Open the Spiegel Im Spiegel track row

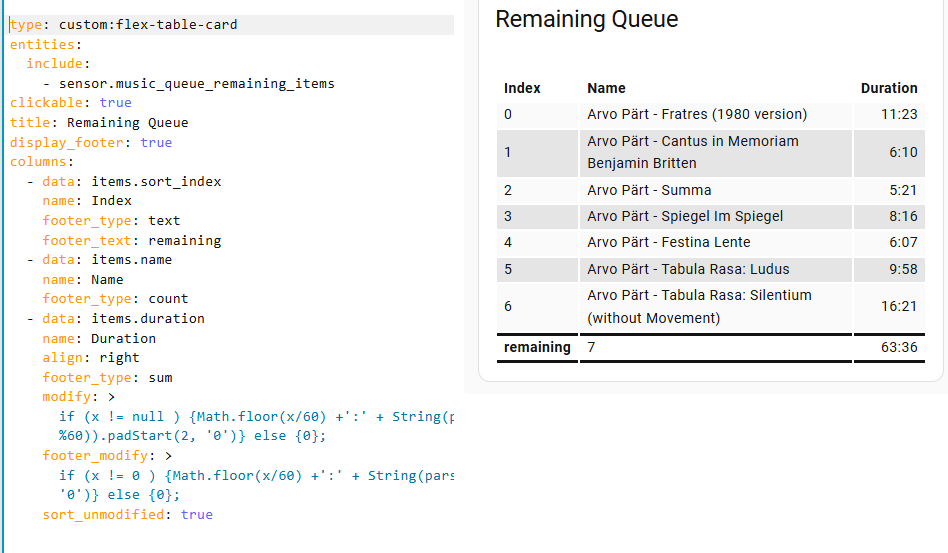[x=685, y=216]
